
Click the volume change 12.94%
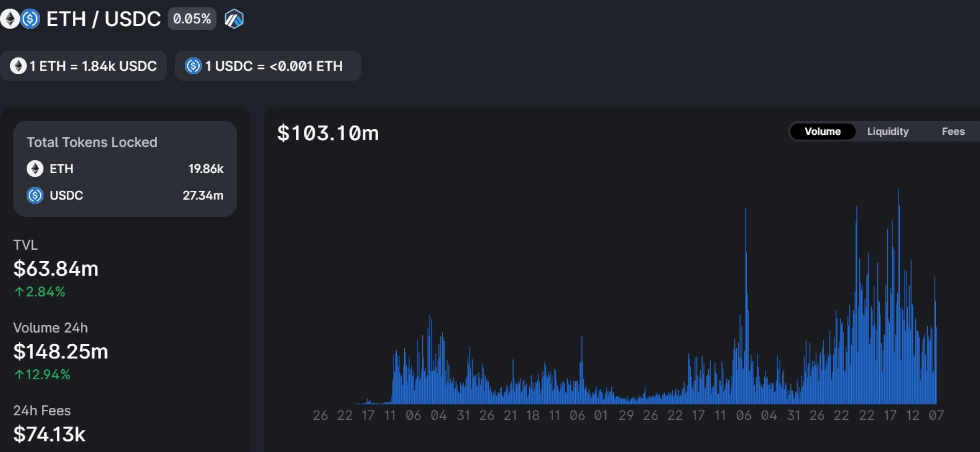(42, 375)
